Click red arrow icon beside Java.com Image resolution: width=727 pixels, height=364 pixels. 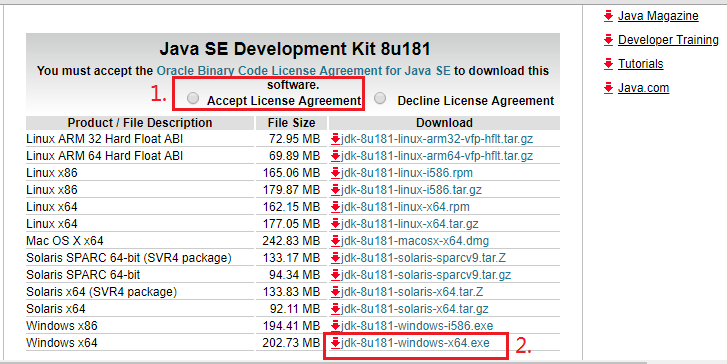point(608,89)
